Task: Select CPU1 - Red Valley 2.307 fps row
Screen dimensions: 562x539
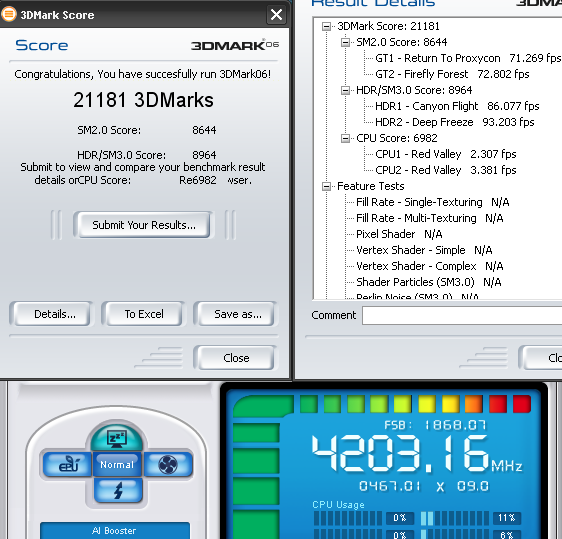Action: click(x=446, y=154)
